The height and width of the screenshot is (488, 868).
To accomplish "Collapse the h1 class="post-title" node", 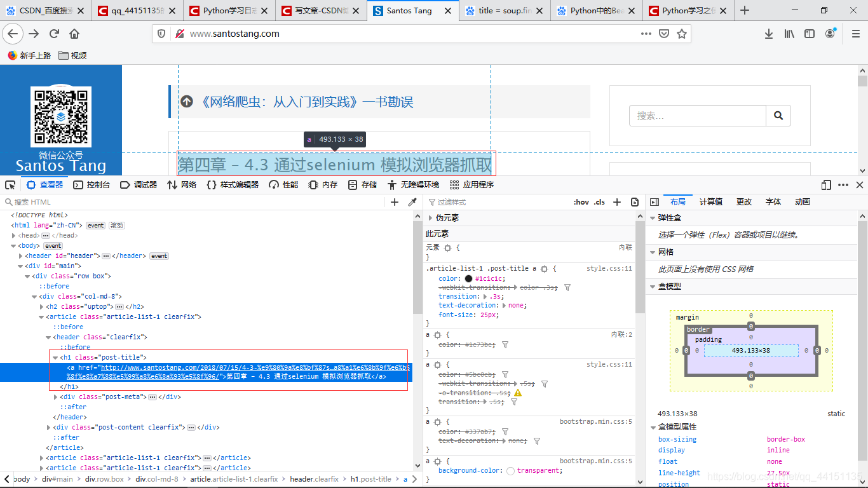I will [x=55, y=357].
